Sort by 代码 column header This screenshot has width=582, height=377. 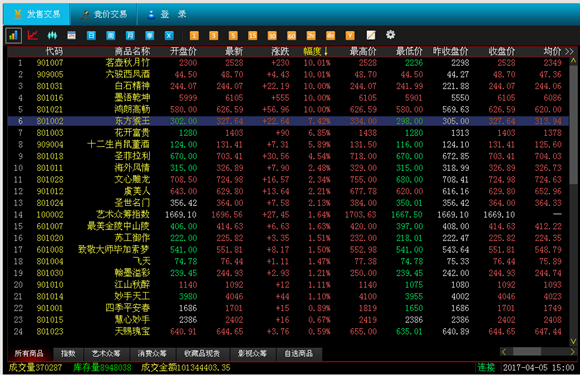pos(54,52)
